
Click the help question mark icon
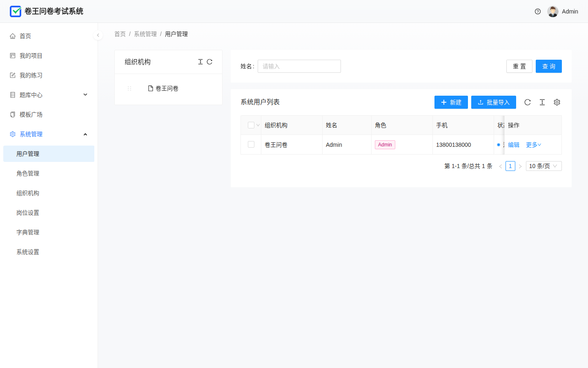[x=538, y=11]
